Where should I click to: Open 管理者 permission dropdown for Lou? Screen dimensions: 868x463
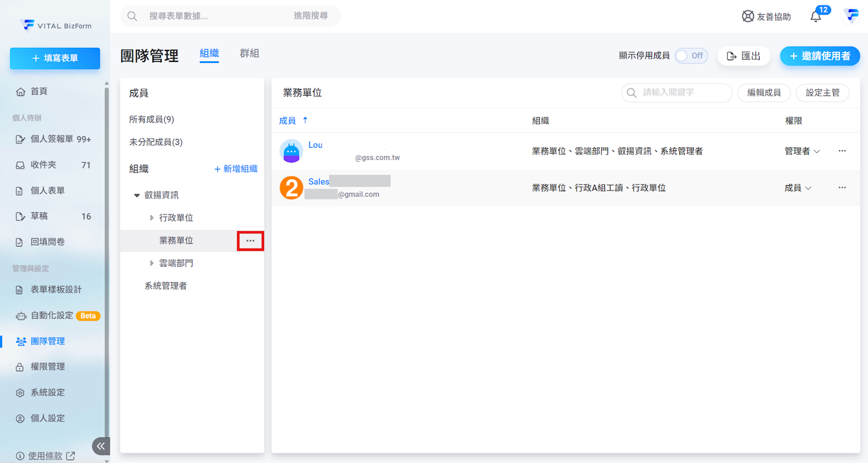(802, 151)
